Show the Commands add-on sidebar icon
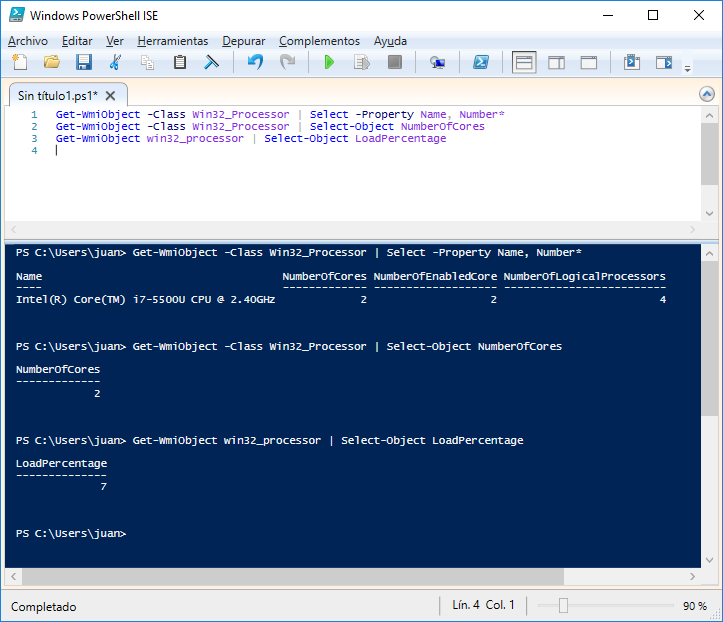 pos(664,62)
